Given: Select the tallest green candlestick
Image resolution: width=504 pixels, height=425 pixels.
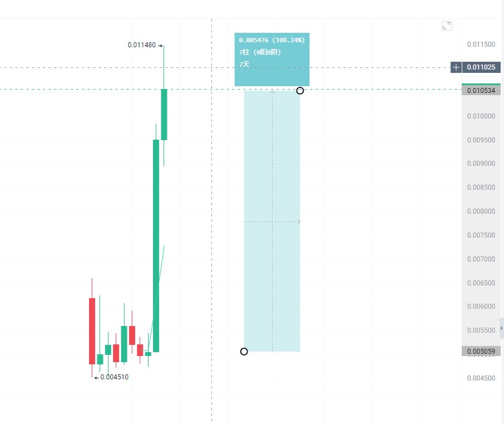Looking at the screenshot, I should pyautogui.click(x=156, y=245).
